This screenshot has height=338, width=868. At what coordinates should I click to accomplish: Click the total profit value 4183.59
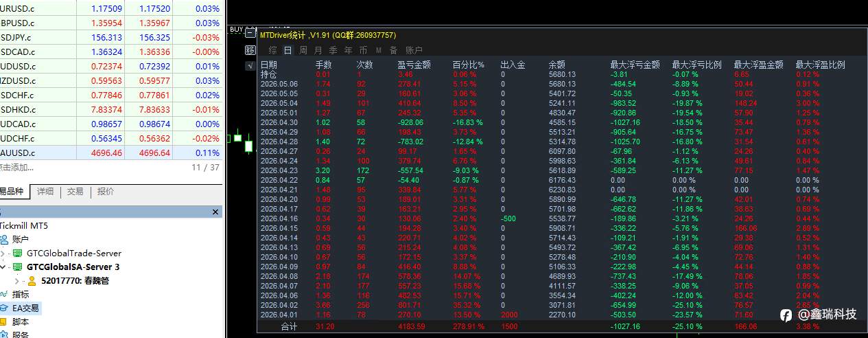pyautogui.click(x=412, y=326)
